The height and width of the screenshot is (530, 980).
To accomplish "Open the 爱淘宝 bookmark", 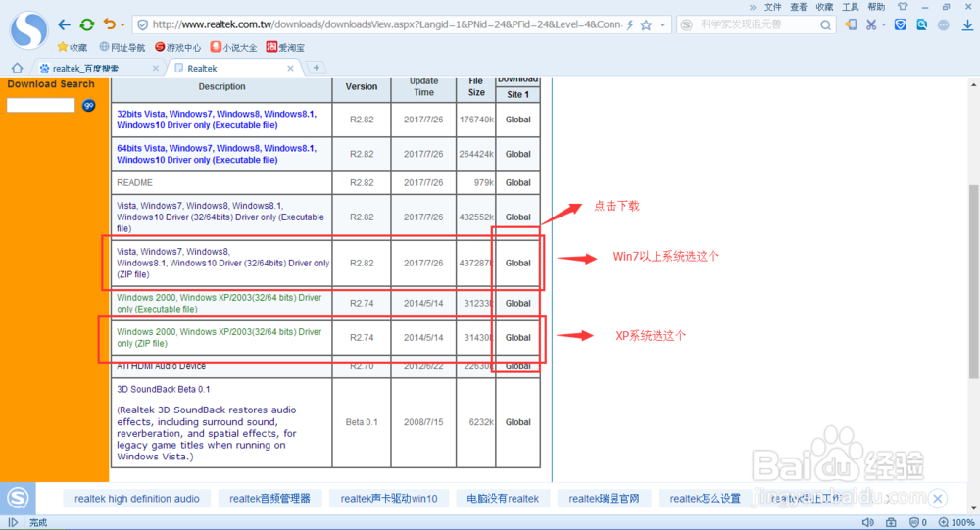I will point(285,47).
